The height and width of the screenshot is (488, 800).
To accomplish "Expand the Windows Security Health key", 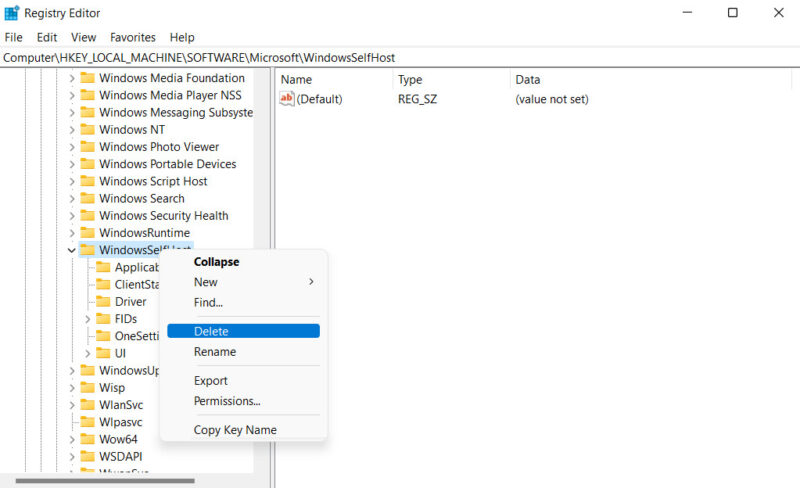I will (x=72, y=215).
